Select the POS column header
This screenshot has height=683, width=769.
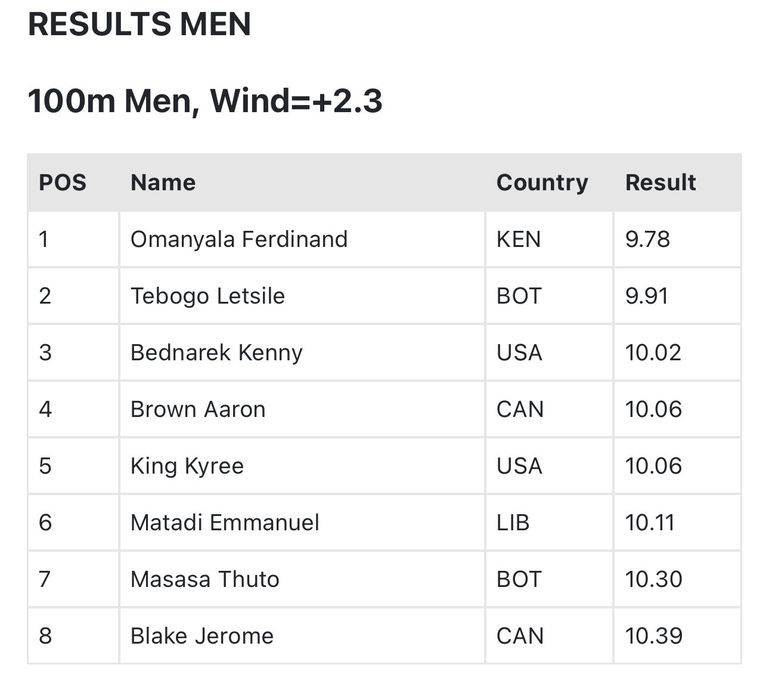(x=62, y=183)
